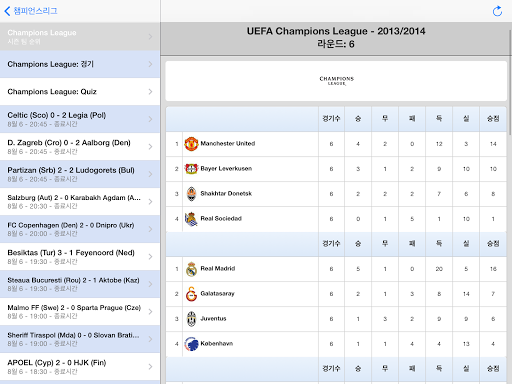Open the Champions League: Quiz menu item
512x384 pixels.
coord(80,92)
